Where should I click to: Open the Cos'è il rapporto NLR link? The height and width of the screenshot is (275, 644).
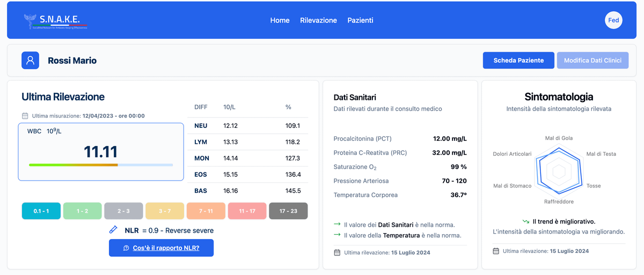pos(166,248)
